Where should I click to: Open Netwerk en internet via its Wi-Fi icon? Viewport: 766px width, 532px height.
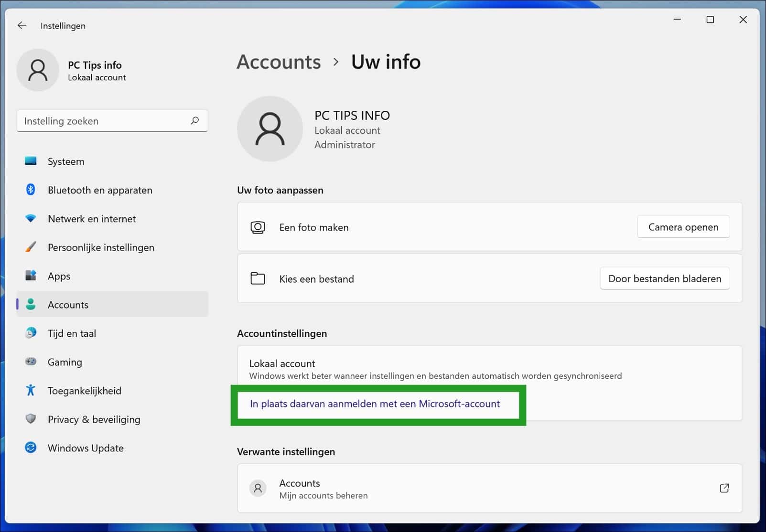(x=31, y=219)
